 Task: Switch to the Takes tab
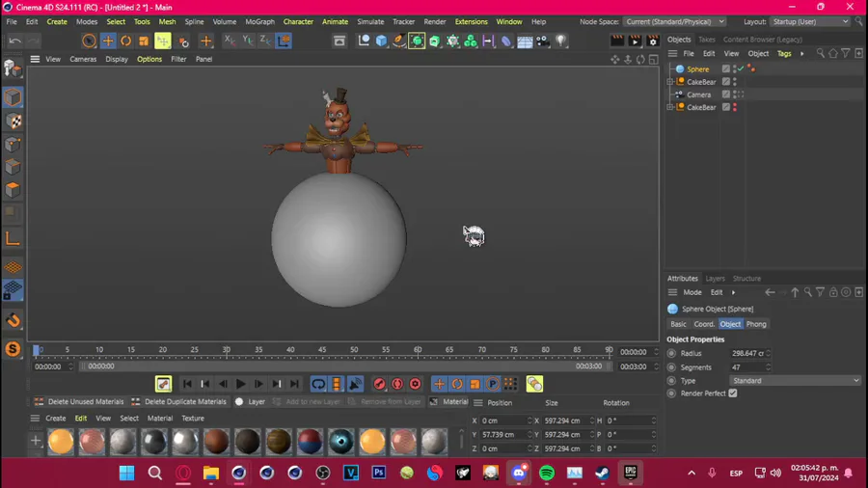(706, 40)
